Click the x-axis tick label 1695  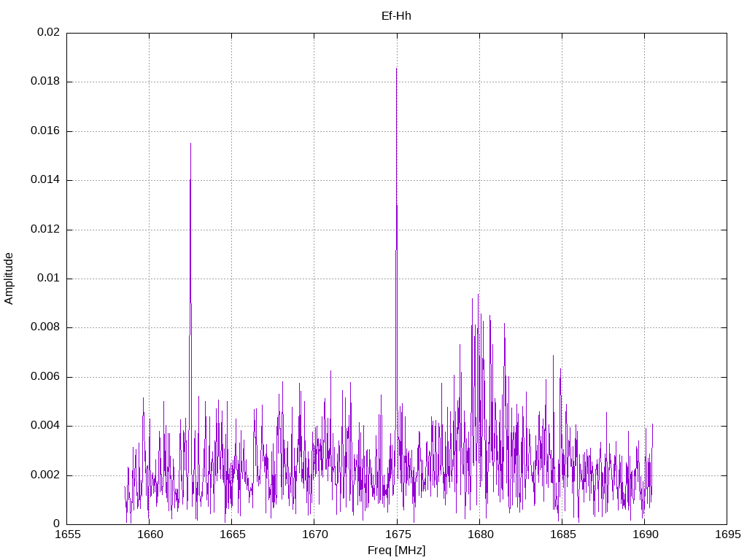727,534
